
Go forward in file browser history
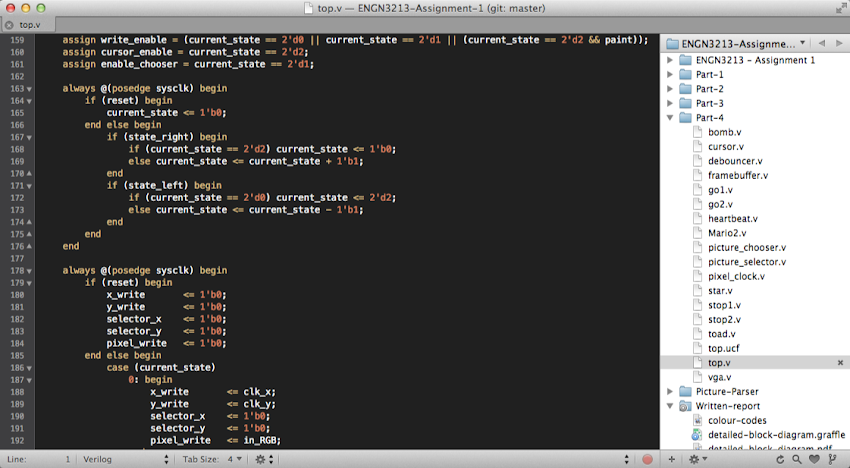pyautogui.click(x=839, y=43)
